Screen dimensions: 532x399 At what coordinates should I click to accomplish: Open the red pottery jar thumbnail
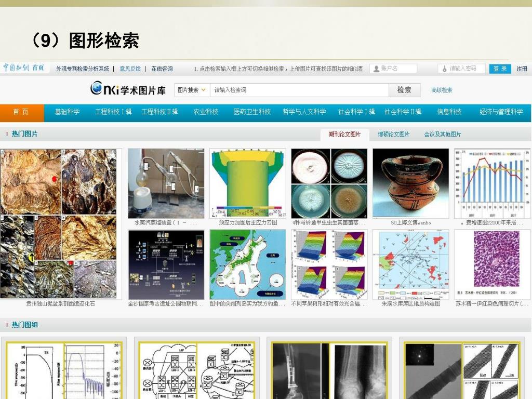tap(410, 183)
